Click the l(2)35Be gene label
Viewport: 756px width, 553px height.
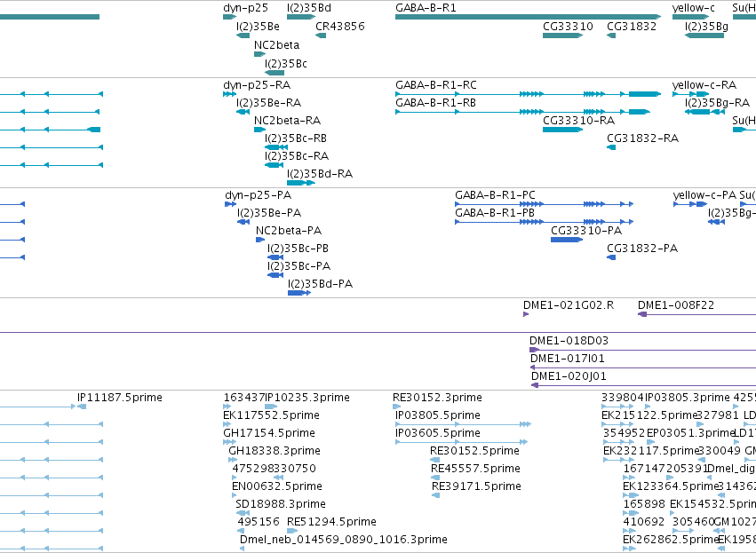[258, 27]
